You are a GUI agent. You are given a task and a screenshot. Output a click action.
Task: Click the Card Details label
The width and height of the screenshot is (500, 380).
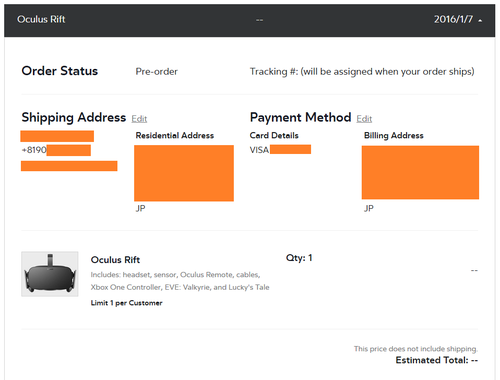coord(274,135)
